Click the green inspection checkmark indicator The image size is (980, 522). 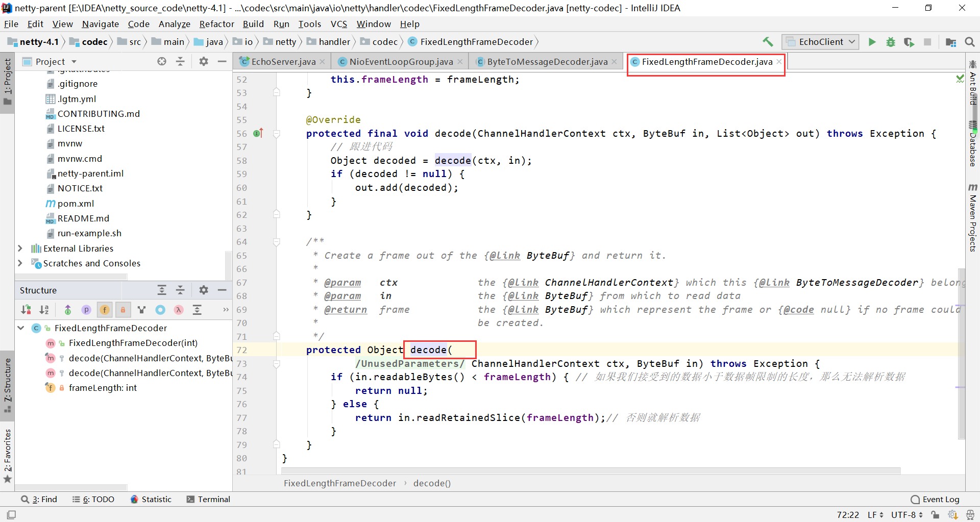click(x=960, y=79)
